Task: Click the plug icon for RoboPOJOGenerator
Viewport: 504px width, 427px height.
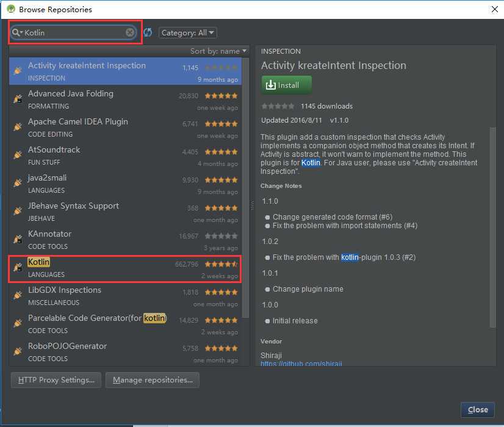Action: [18, 351]
